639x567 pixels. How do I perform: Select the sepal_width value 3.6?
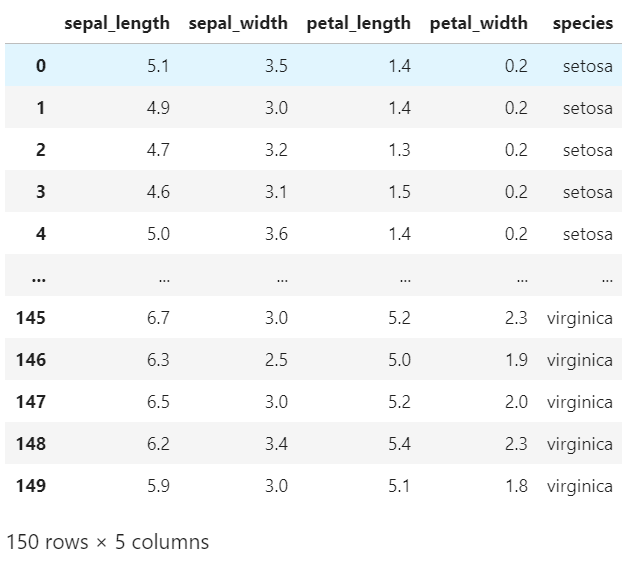(276, 234)
